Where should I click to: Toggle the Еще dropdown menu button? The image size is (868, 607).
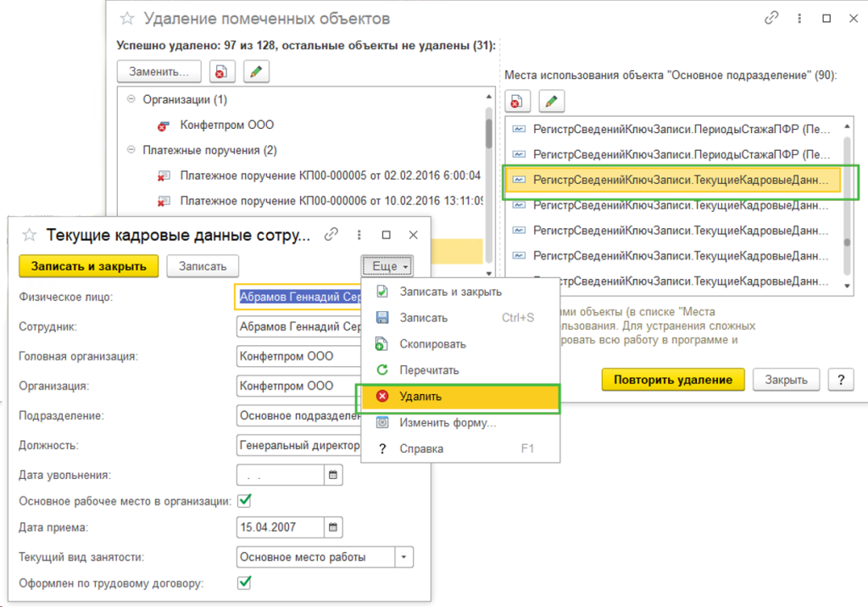coord(387,266)
